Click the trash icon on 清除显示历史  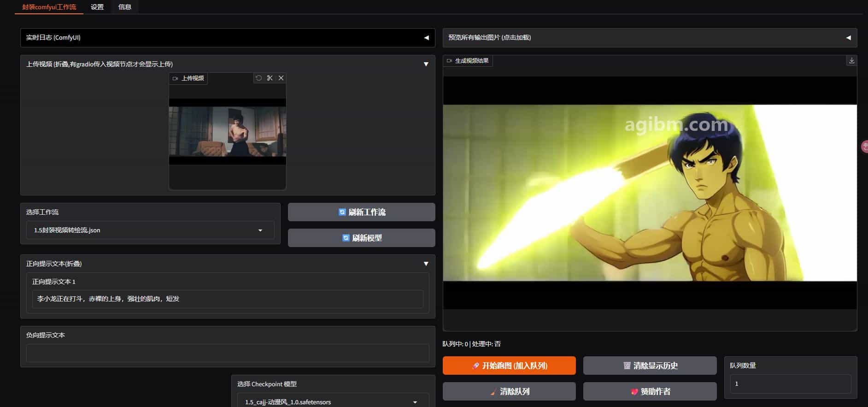627,366
